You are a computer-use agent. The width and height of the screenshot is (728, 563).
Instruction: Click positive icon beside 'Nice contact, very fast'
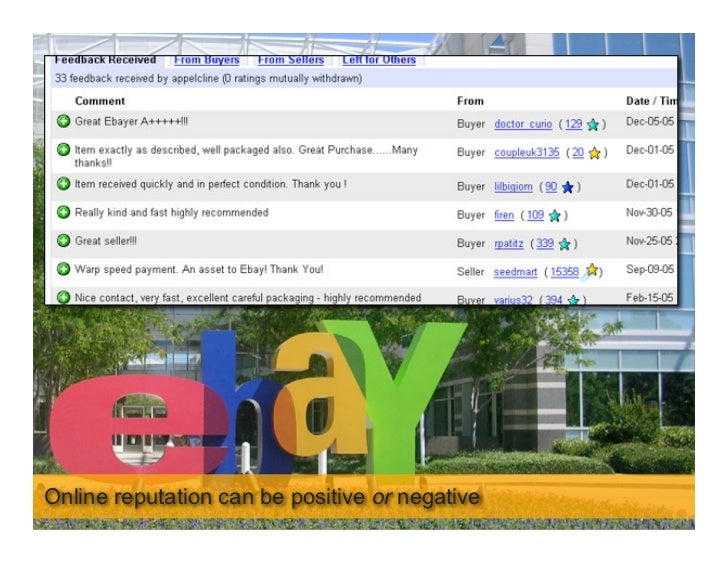(x=63, y=297)
